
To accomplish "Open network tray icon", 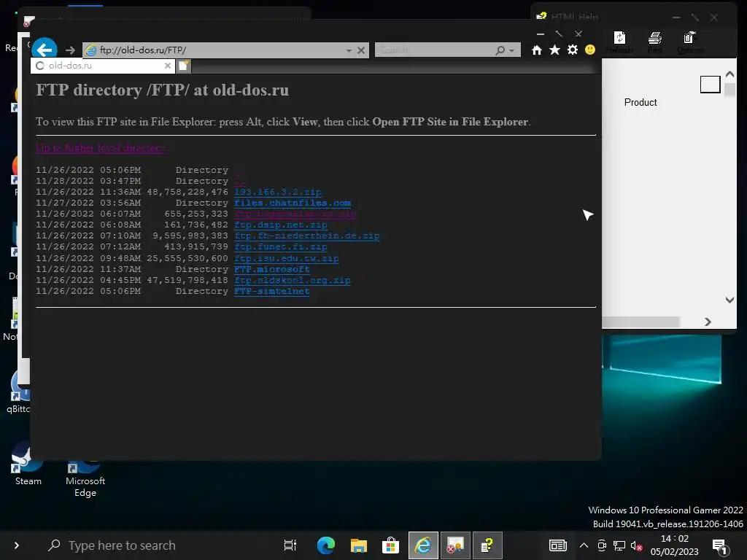I will 619,545.
